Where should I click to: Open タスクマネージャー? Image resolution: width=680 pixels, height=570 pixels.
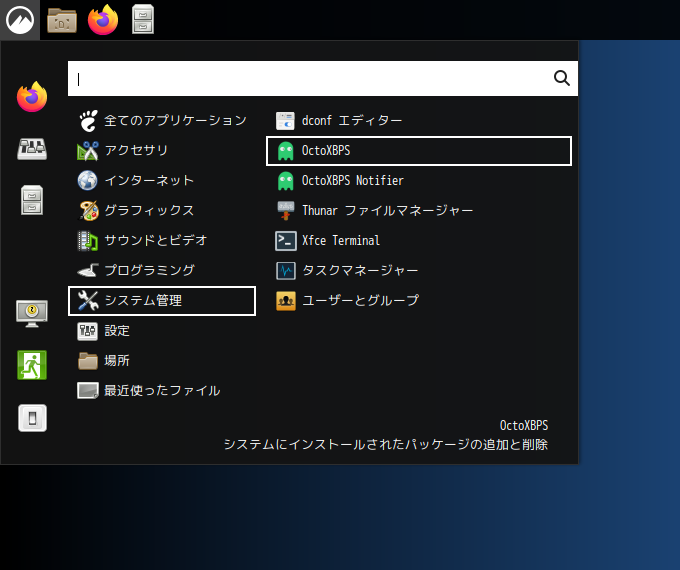(x=419, y=270)
